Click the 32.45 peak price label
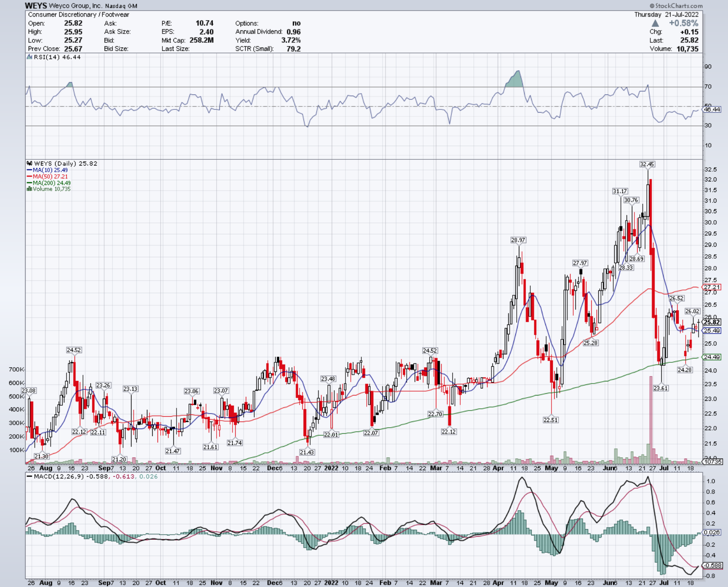The height and width of the screenshot is (587, 728). pos(647,164)
